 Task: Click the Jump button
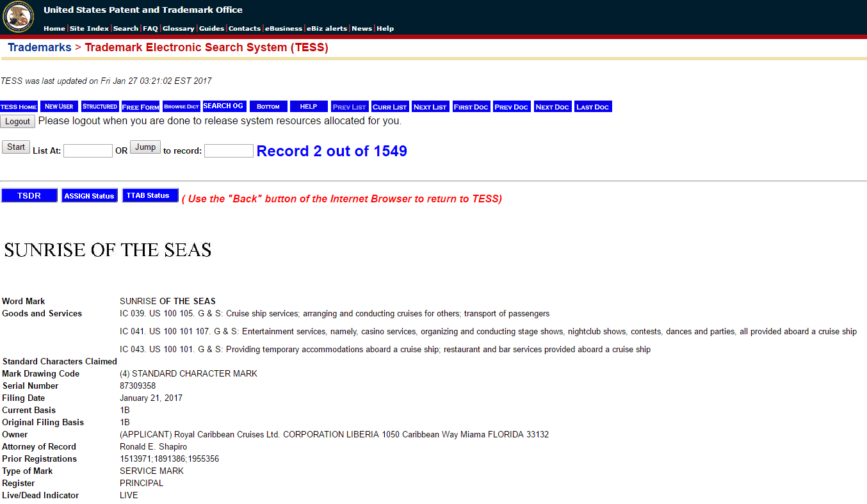[x=145, y=147]
